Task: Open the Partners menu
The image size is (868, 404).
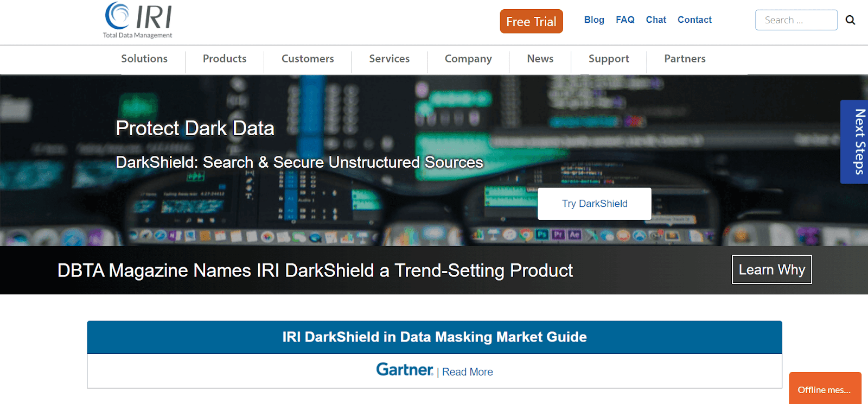Action: tap(685, 59)
